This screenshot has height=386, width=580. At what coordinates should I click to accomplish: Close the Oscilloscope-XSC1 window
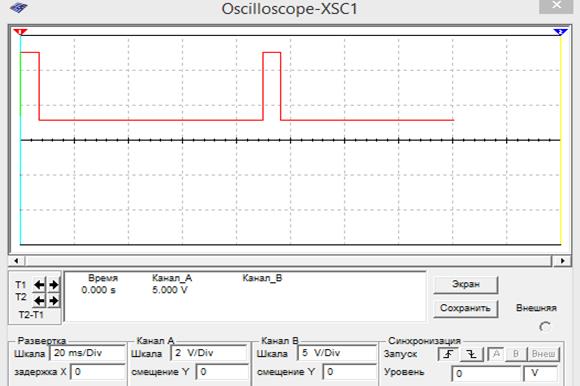[x=556, y=6]
